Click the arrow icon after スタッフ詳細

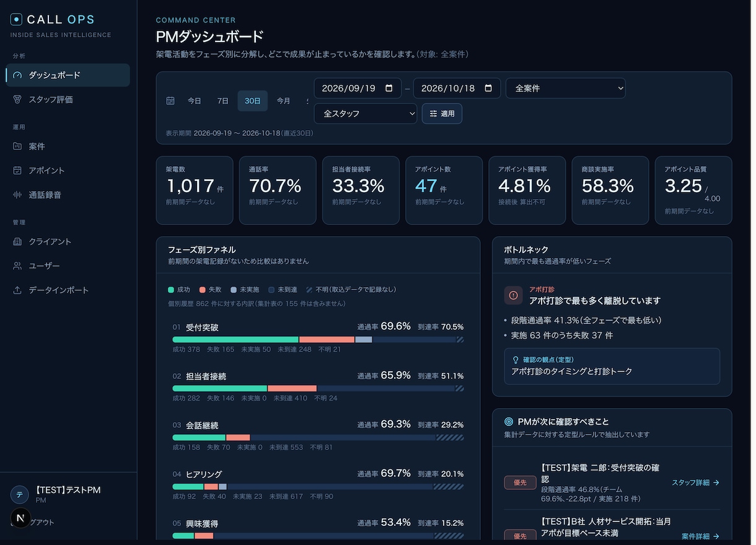tap(716, 482)
